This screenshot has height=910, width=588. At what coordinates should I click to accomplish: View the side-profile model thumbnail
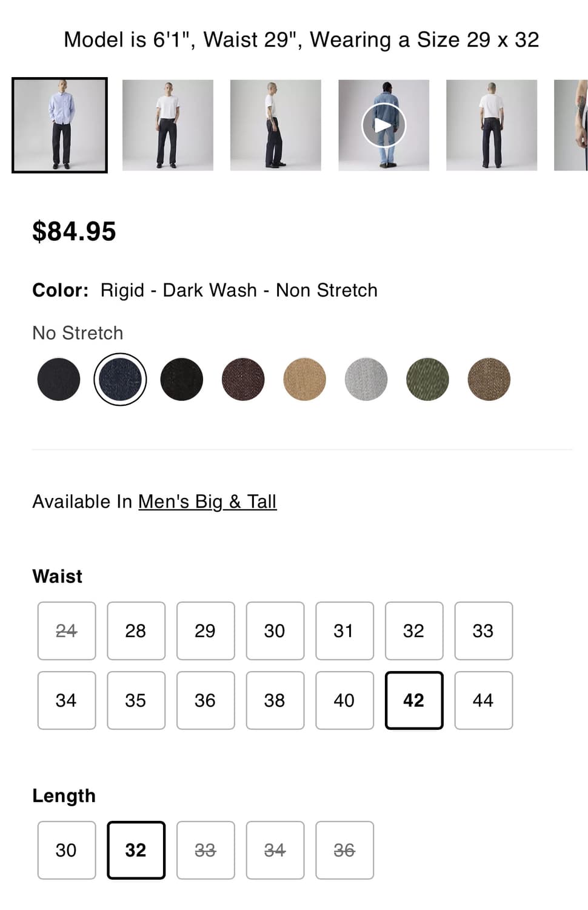(x=275, y=125)
